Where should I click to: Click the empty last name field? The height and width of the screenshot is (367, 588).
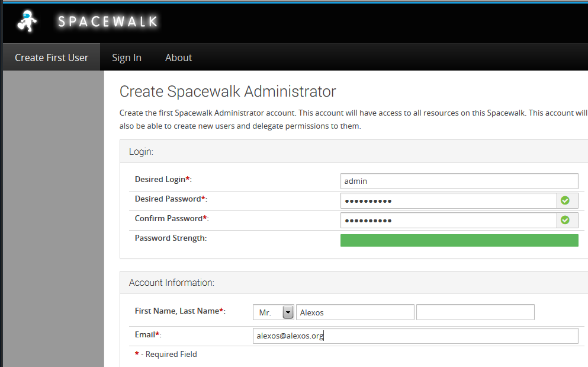(x=475, y=312)
